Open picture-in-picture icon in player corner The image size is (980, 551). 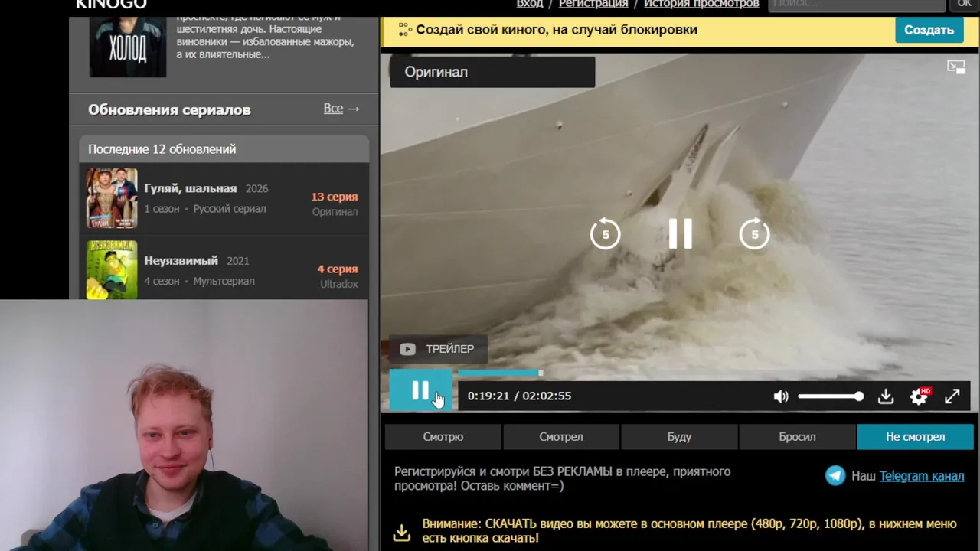point(956,67)
